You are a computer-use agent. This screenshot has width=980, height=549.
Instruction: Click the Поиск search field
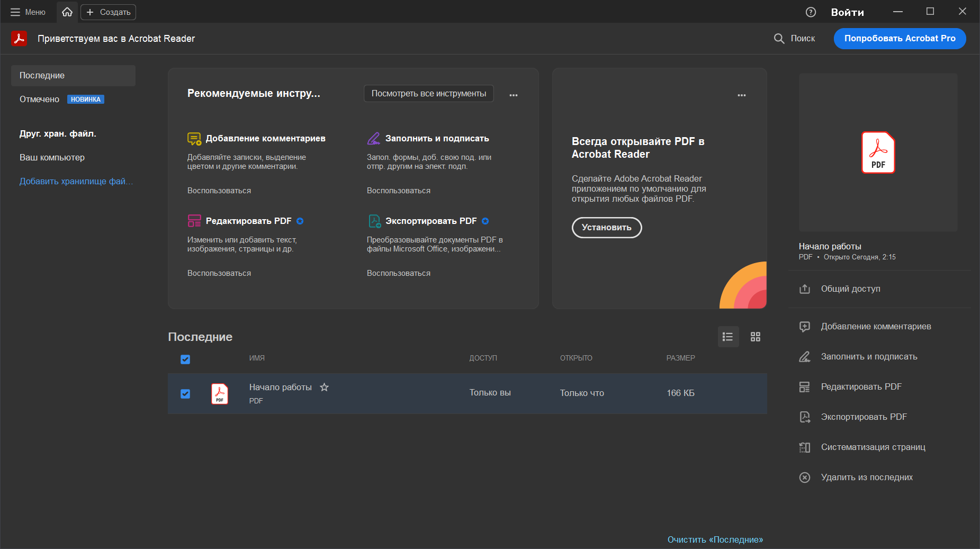pyautogui.click(x=795, y=39)
